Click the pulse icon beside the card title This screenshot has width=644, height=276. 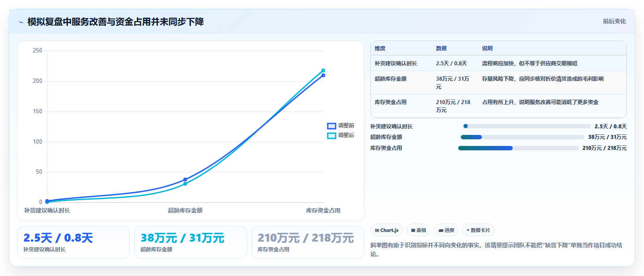click(21, 22)
